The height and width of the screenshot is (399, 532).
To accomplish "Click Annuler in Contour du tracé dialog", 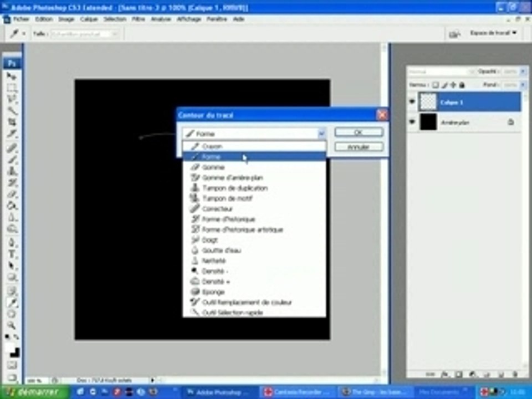I will click(359, 146).
